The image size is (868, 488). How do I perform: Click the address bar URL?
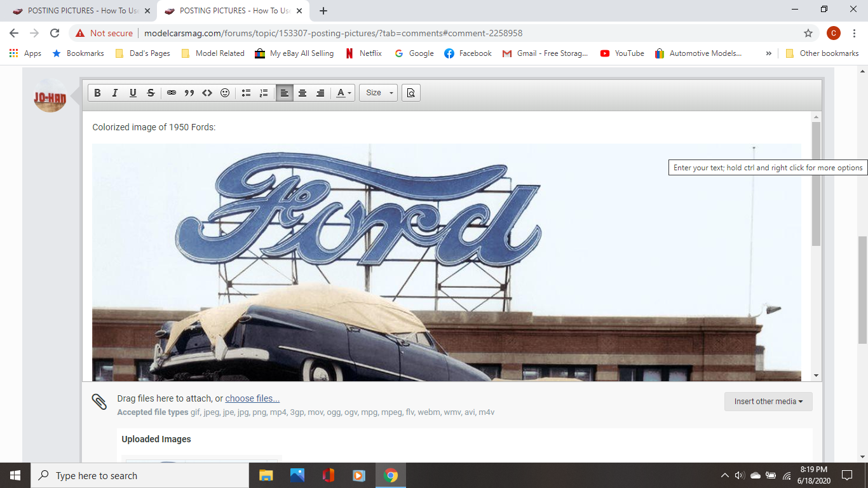[334, 33]
